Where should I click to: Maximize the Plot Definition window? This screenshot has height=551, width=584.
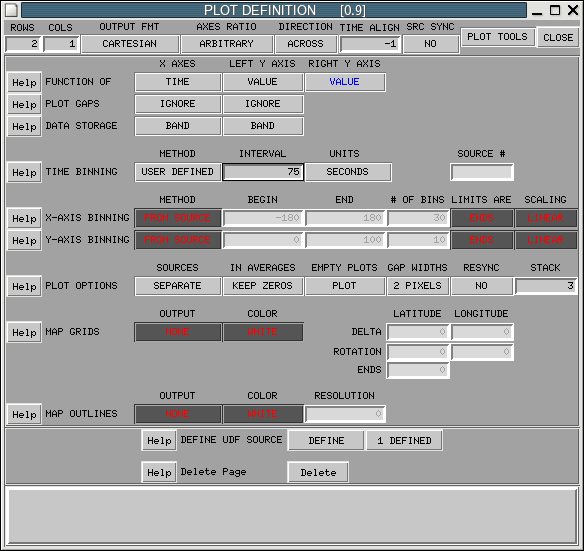[x=555, y=10]
